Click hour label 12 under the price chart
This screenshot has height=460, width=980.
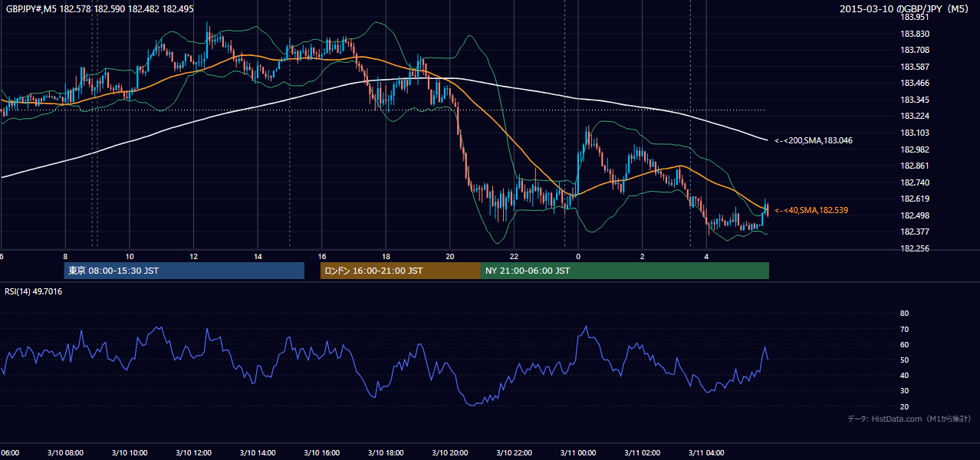pos(194,257)
